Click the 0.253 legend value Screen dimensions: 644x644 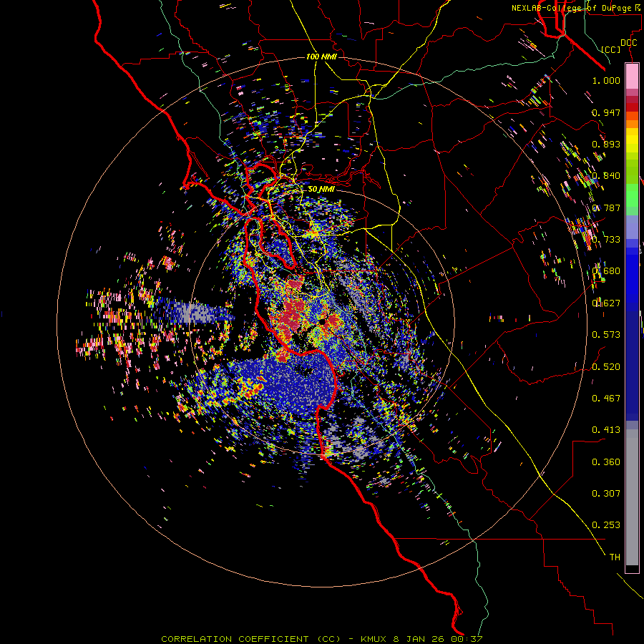[606, 525]
